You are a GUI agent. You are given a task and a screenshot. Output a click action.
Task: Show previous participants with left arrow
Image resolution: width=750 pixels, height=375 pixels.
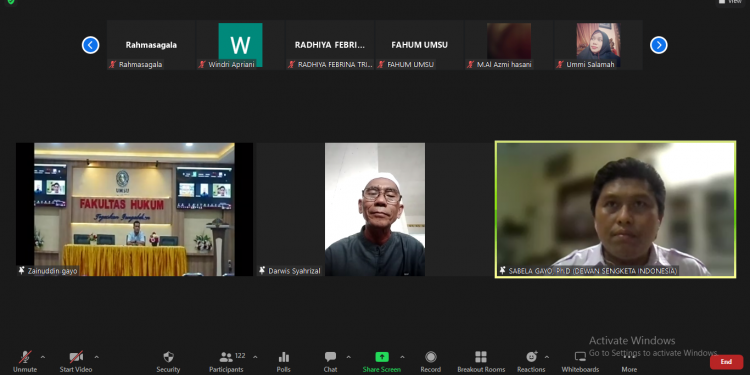point(90,45)
